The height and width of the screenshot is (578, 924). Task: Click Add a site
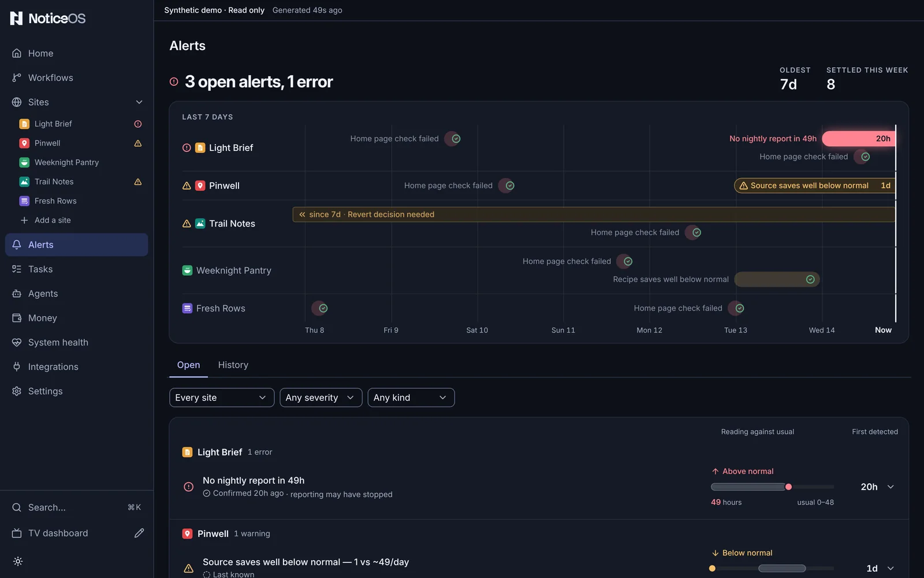[x=53, y=220]
